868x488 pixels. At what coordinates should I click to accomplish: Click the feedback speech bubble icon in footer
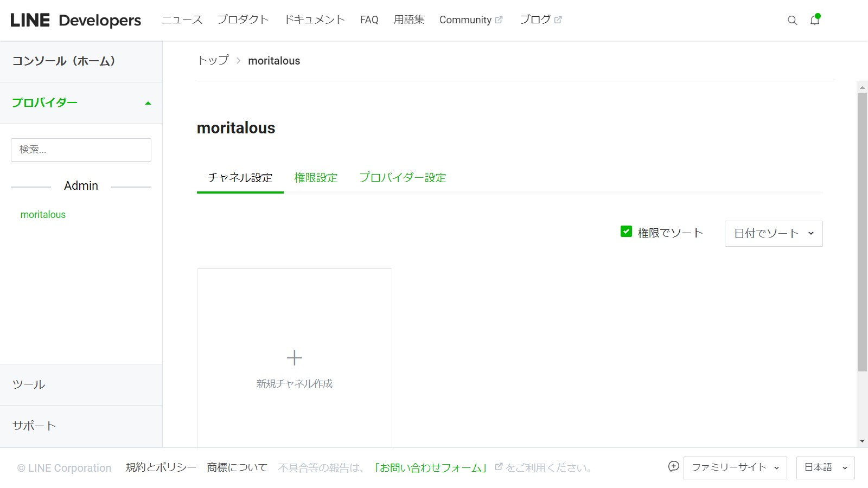click(x=673, y=466)
